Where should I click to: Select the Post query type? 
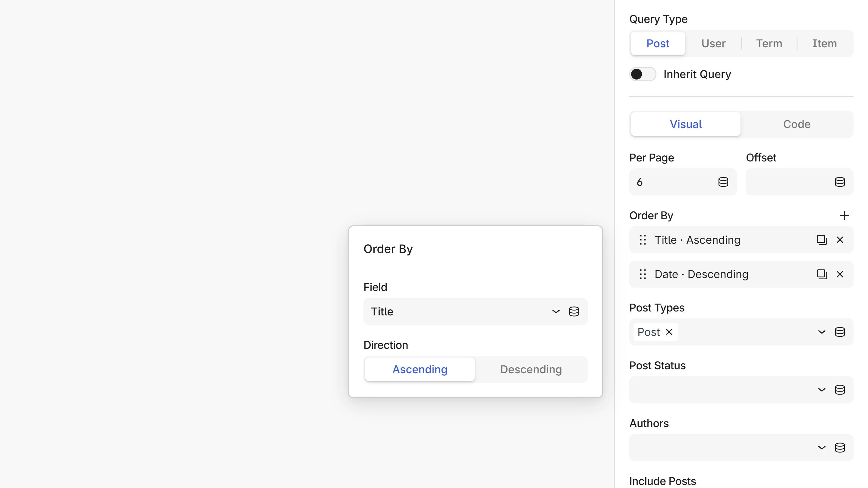(x=658, y=43)
